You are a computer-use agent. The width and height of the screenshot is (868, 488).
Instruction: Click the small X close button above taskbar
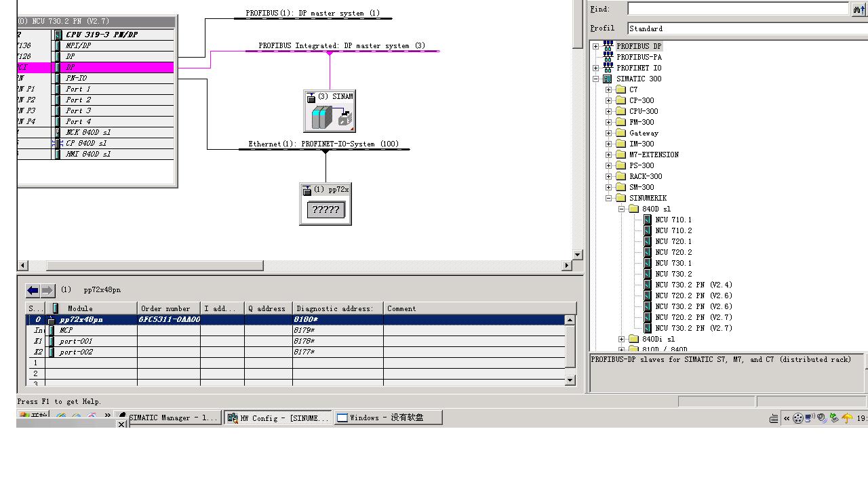pyautogui.click(x=121, y=424)
